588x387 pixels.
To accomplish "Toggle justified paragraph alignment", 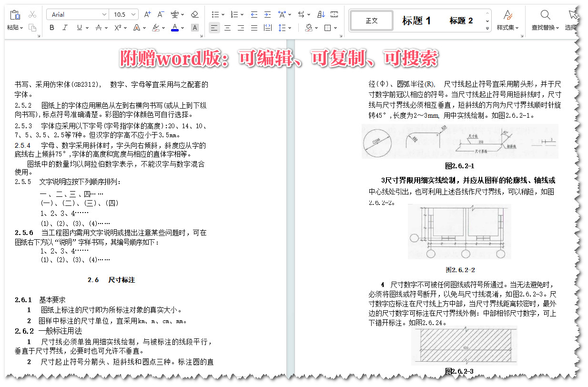I will pyautogui.click(x=254, y=28).
